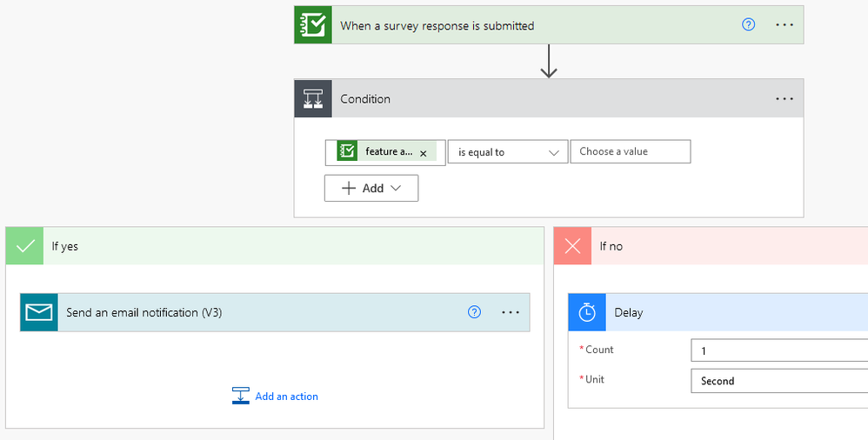Click the survey trigger green checklist icon
This screenshot has width=868, height=440.
(x=312, y=25)
